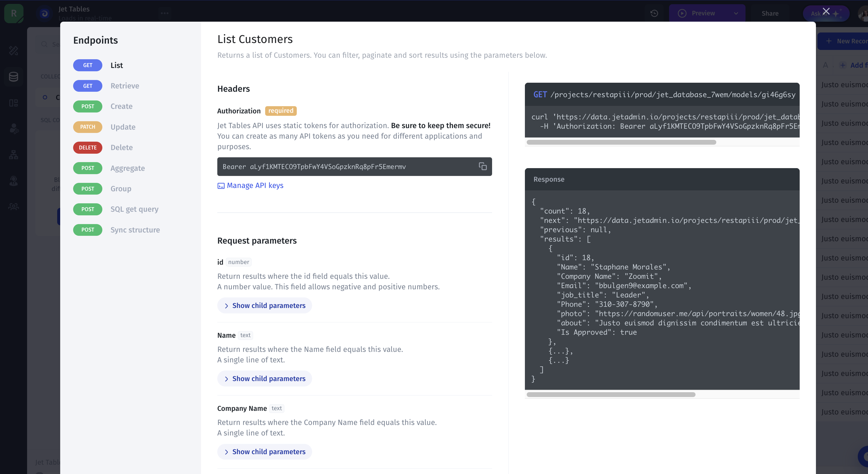
Task: Click the design tools icon in sidebar
Action: [x=14, y=51]
